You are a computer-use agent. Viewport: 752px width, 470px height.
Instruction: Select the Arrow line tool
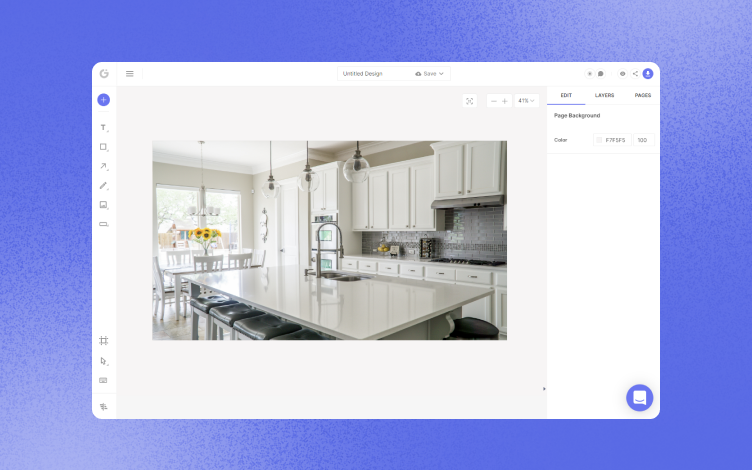pos(104,166)
